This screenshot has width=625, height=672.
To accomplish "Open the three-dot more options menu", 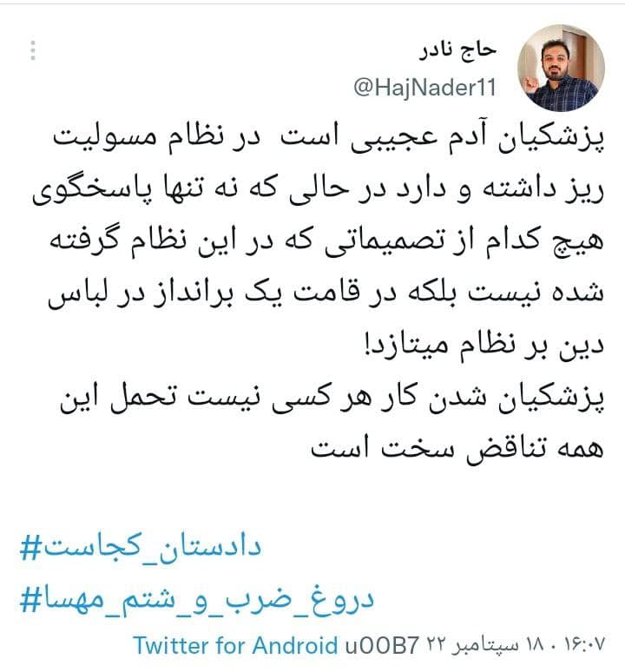I will [33, 50].
